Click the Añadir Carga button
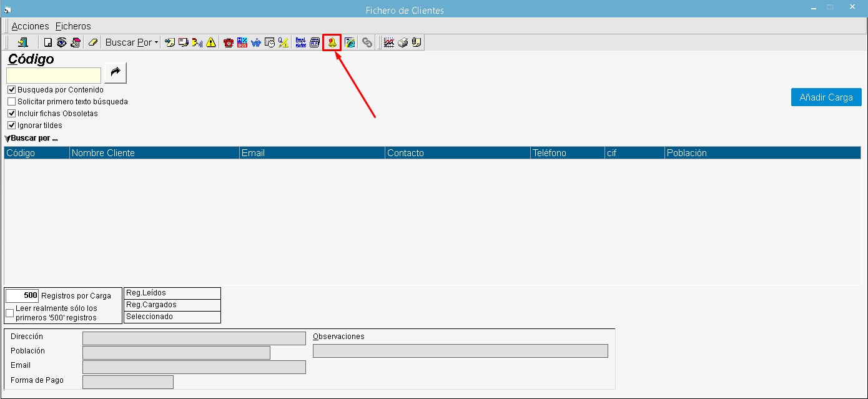Viewport: 868px width, 399px height. 826,97
